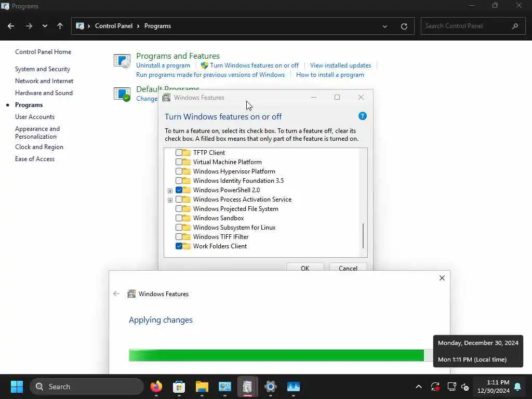Viewport: 532px width, 399px height.
Task: Open File Explorer from the taskbar
Action: pyautogui.click(x=202, y=387)
